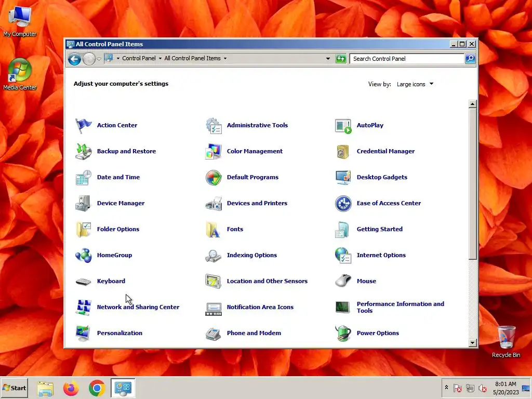Open the Fonts link text
The image size is (532, 399).
pos(235,229)
